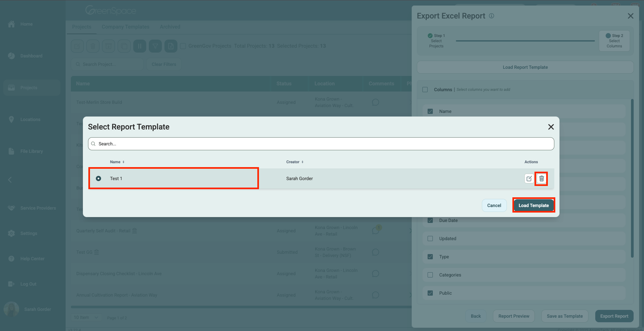
Task: Click the Export Report button
Action: point(614,316)
